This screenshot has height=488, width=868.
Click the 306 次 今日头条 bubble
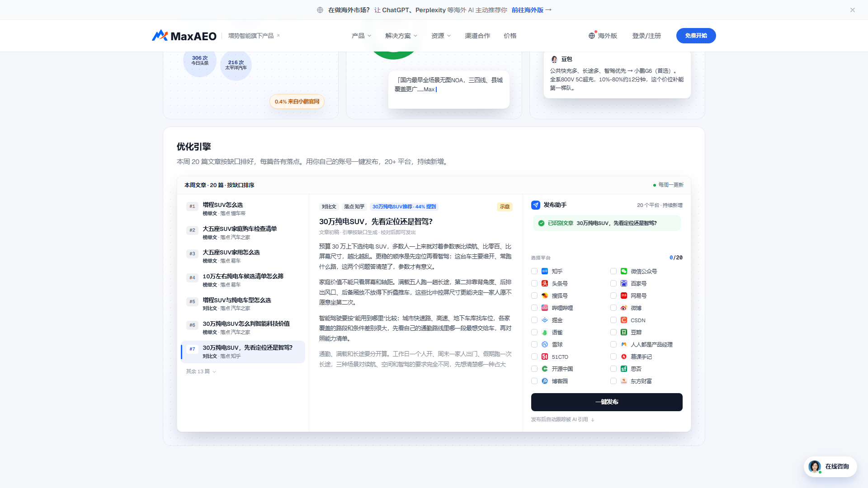pos(200,61)
